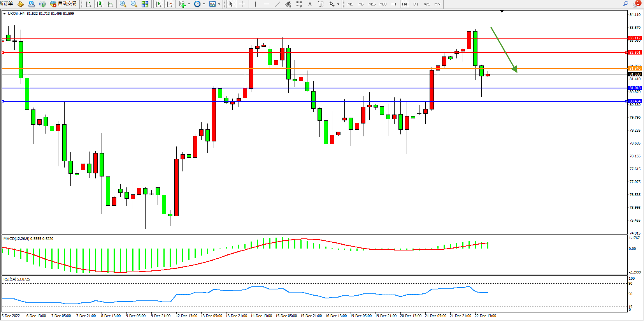The image size is (644, 321).
Task: Click the 新订单 new order button
Action: tap(7, 4)
